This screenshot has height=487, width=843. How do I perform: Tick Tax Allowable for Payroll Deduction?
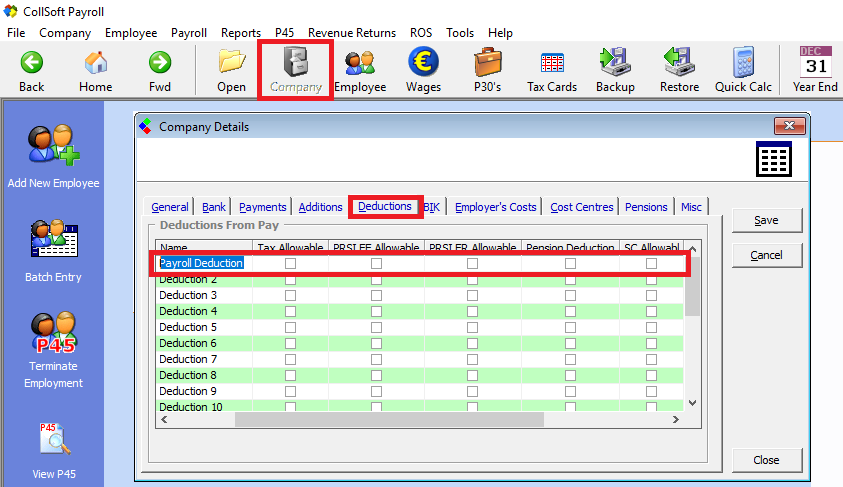click(x=290, y=264)
